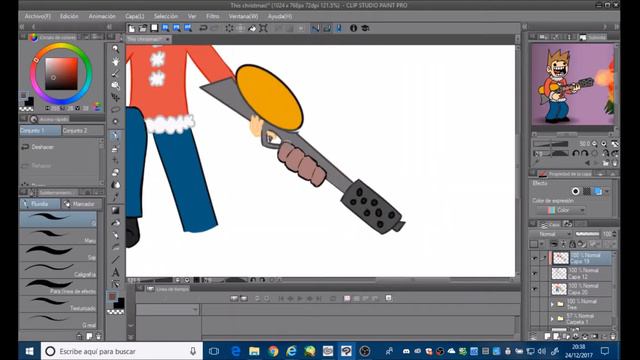Image resolution: width=640 pixels, height=360 pixels.
Task: Select the Move (hand) tool
Action: tap(116, 61)
